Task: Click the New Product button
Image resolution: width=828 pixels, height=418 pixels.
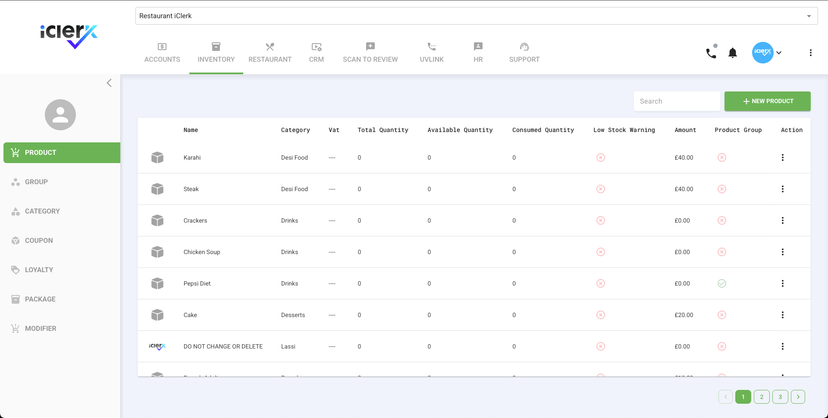Action: [767, 101]
